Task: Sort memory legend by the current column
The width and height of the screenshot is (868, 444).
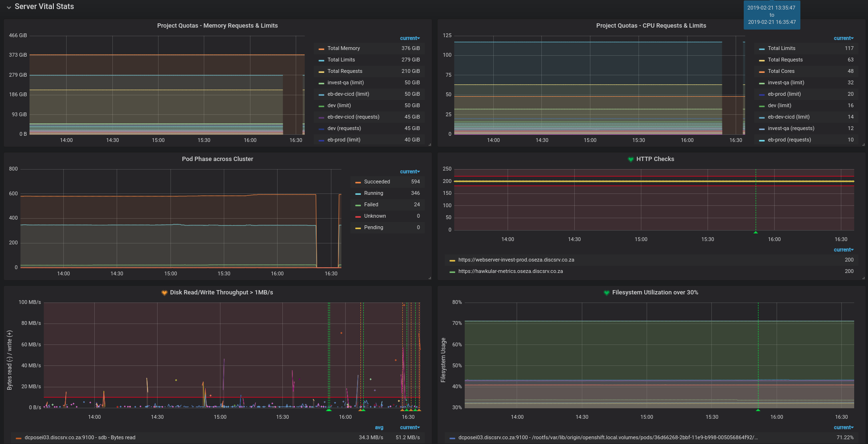Action: pyautogui.click(x=409, y=38)
